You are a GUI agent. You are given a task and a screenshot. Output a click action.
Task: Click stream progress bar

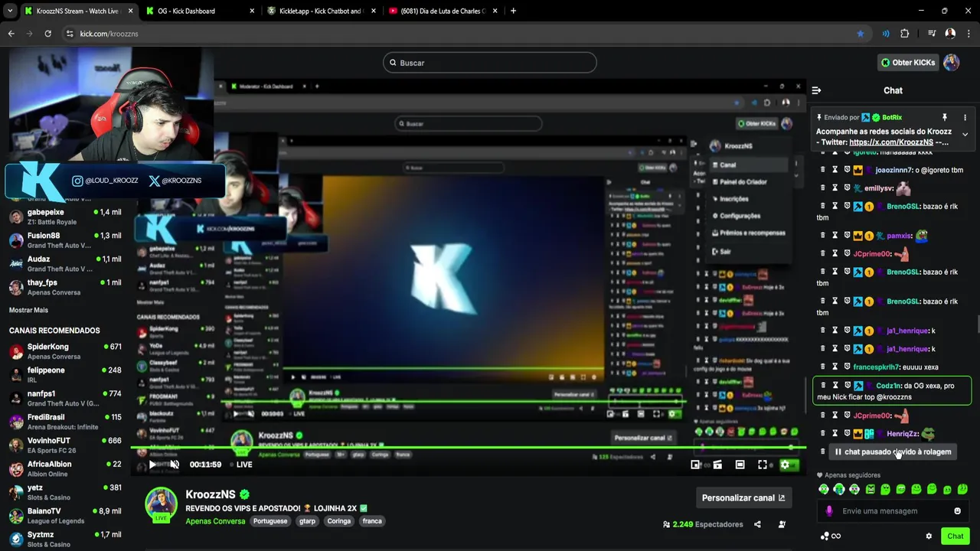[467, 448]
